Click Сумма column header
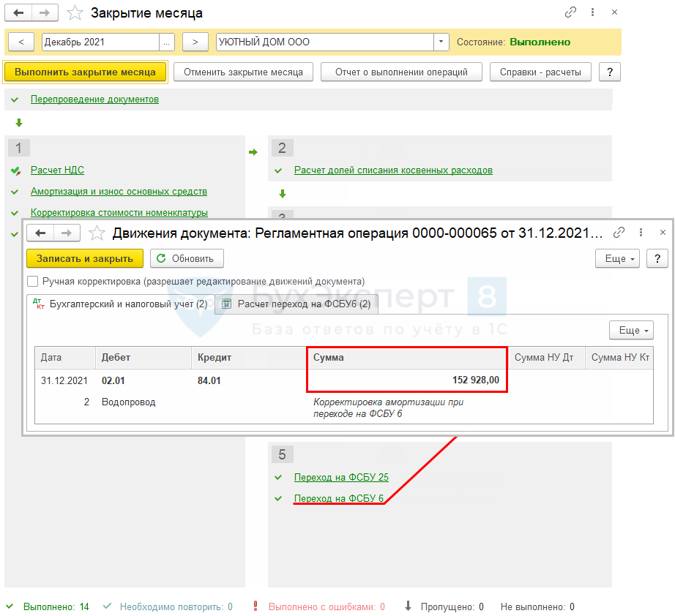The height and width of the screenshot is (616, 675). point(407,358)
